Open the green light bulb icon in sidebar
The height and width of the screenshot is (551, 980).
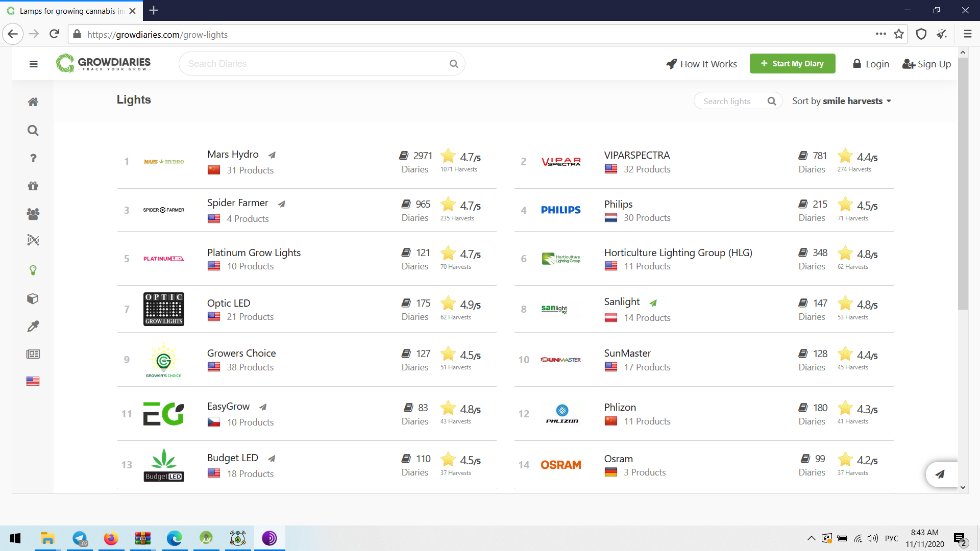pos(33,270)
